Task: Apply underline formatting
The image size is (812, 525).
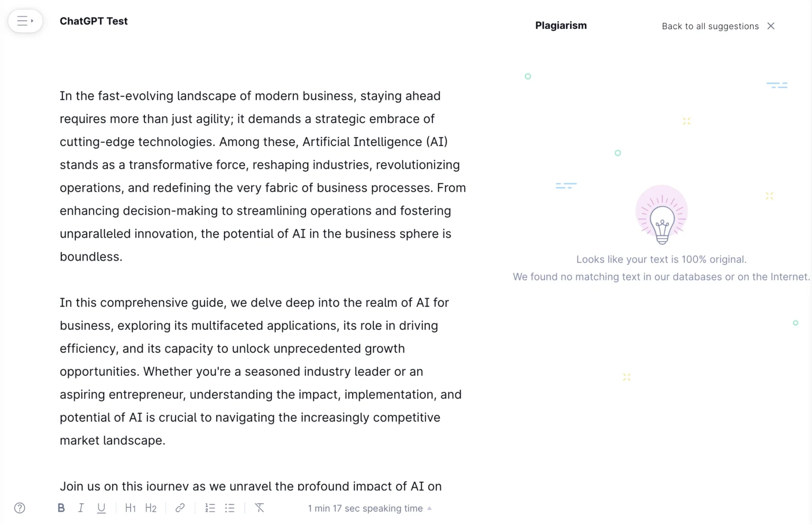Action: pyautogui.click(x=101, y=508)
